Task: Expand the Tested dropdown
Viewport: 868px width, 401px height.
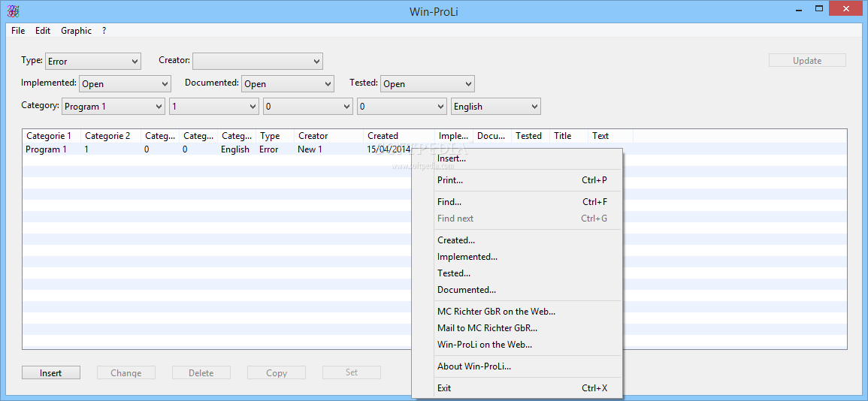Action: tap(428, 84)
